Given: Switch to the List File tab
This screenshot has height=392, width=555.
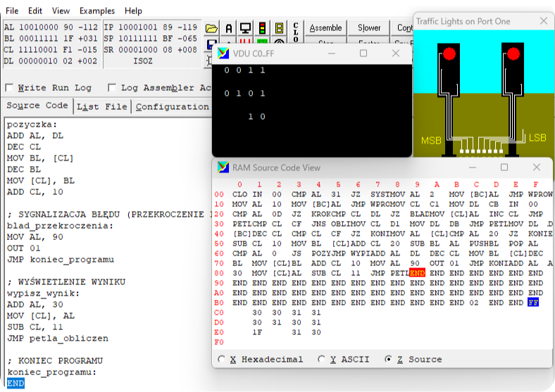Looking at the screenshot, I should pyautogui.click(x=102, y=106).
